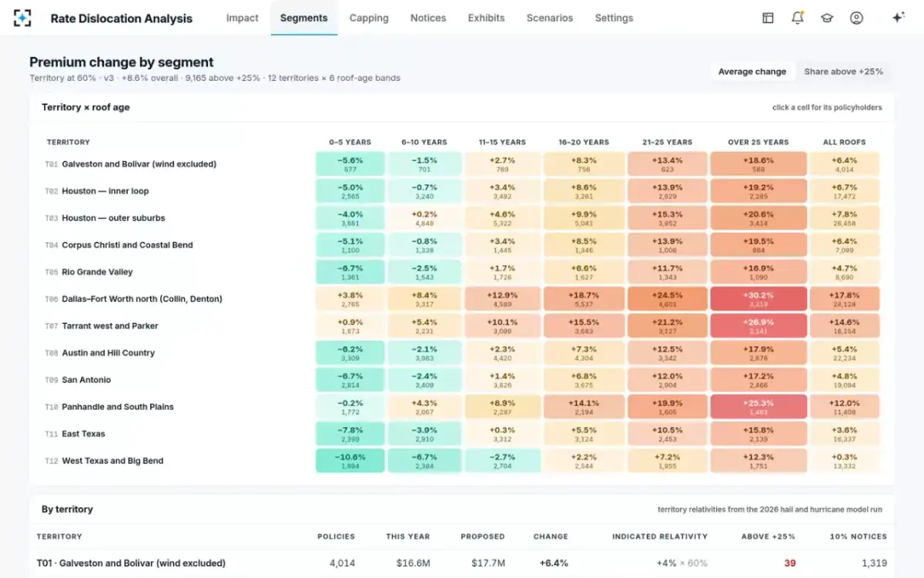
Task: Click the red 39 above +25% value
Action: 790,563
